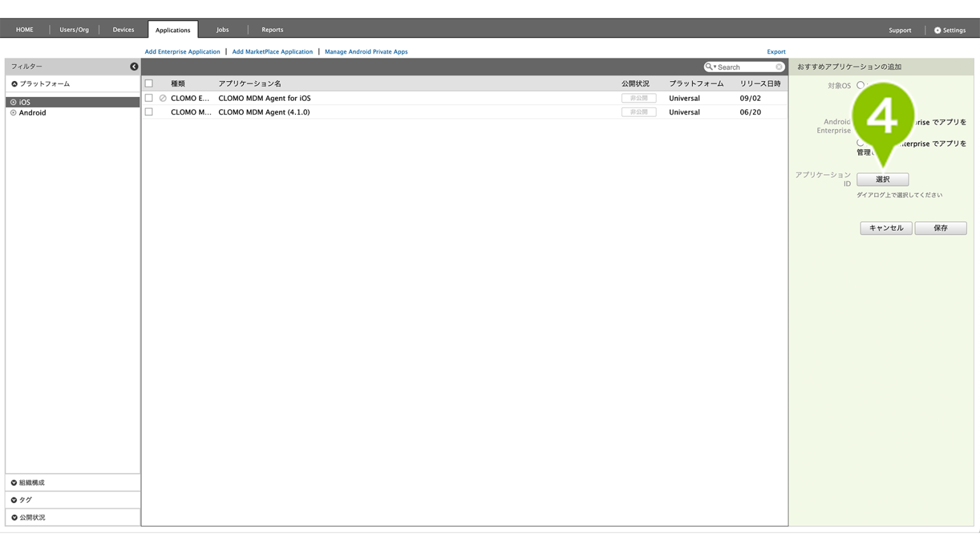The width and height of the screenshot is (980, 551).
Task: Click prohibited icon beside CLOMO MDM Agent for iOS
Action: [x=163, y=98]
